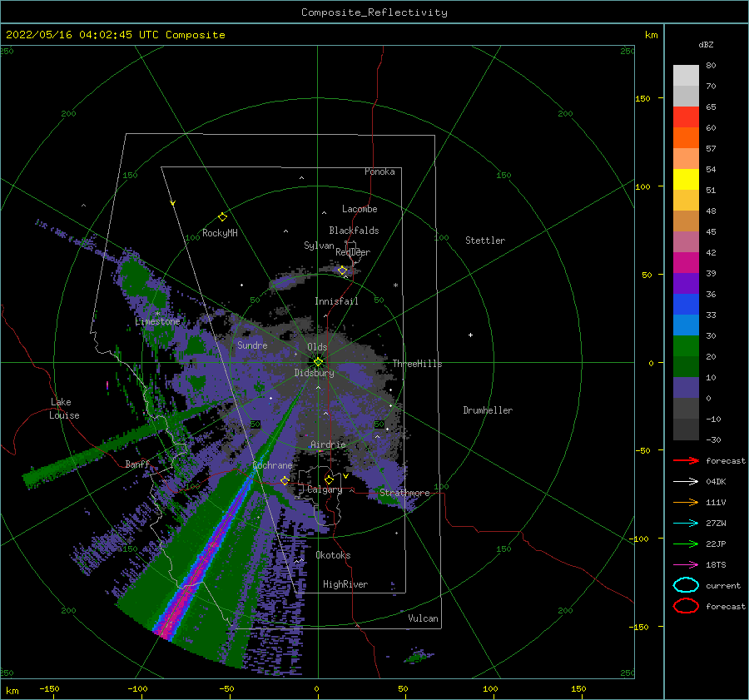Pick the magenta 39–42 dBZ color swatch
The image size is (749, 700).
click(686, 263)
